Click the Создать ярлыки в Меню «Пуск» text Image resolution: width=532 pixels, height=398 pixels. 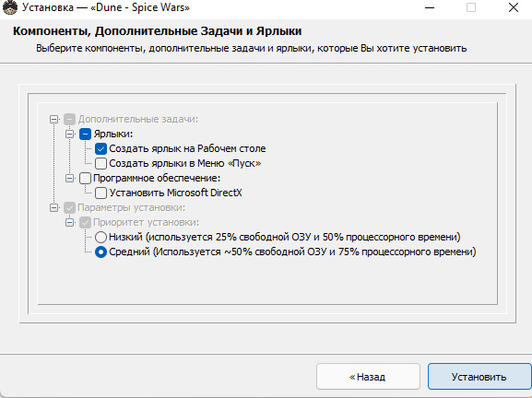point(185,163)
